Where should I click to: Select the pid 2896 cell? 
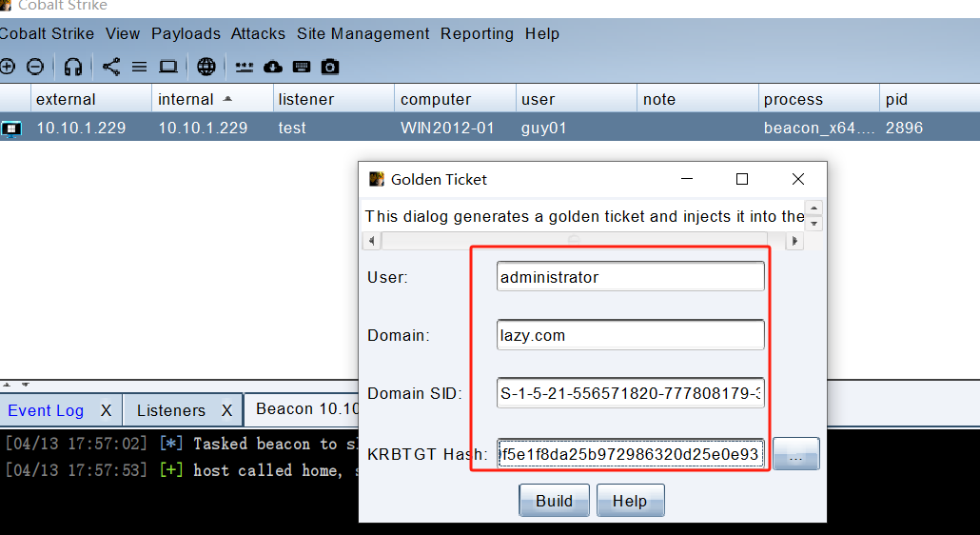[930, 128]
